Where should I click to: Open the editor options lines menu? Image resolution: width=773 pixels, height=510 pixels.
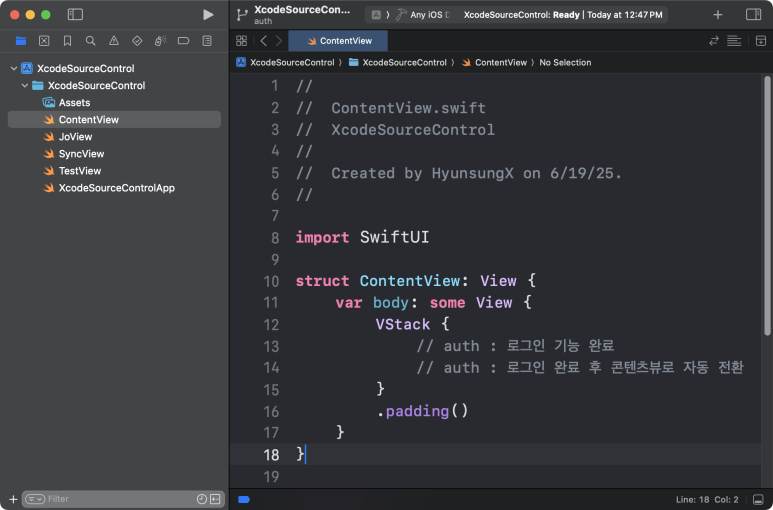734,41
